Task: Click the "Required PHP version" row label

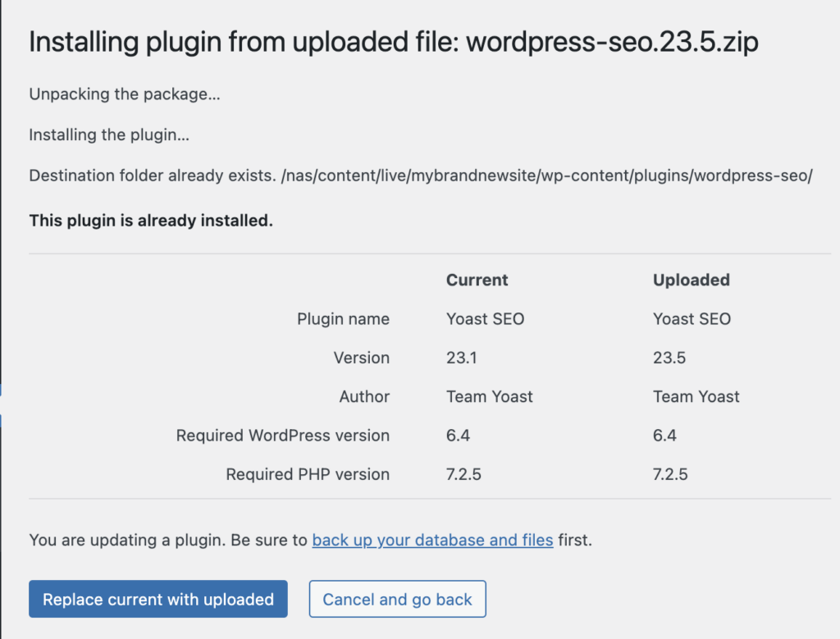Action: [x=307, y=474]
